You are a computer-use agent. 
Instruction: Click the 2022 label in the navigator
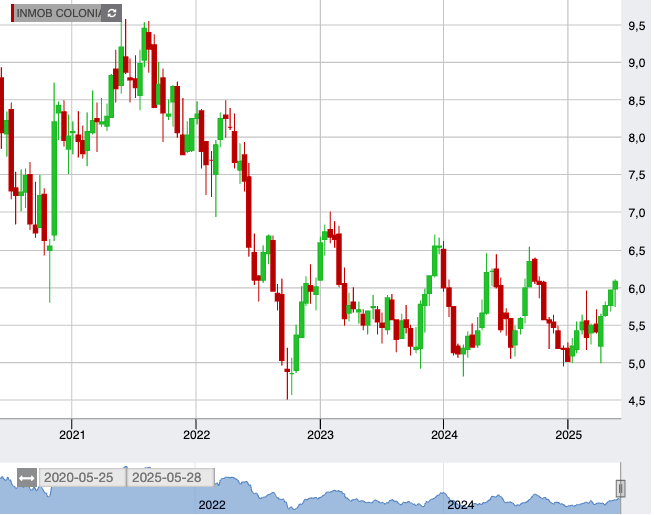click(x=212, y=505)
